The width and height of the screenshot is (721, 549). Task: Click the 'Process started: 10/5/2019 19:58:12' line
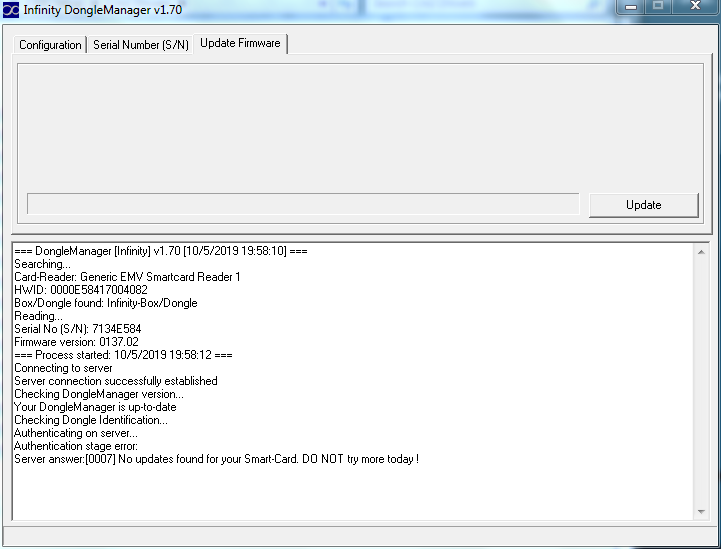[x=123, y=355]
